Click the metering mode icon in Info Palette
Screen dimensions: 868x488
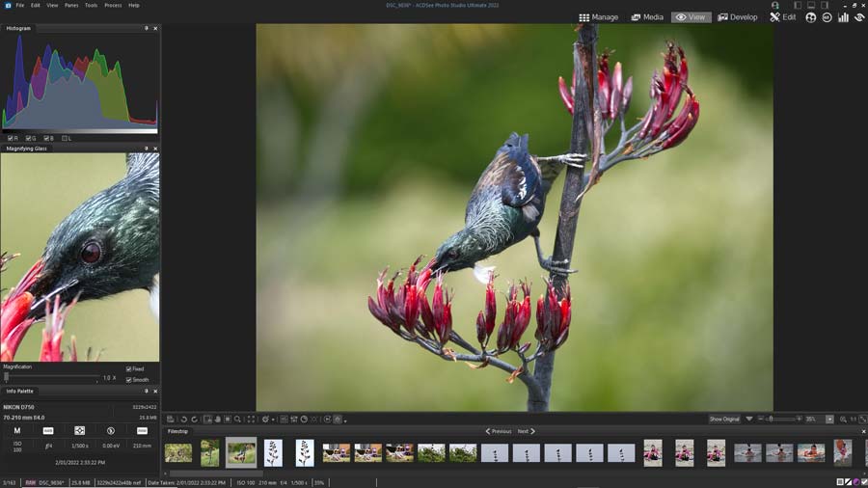80,430
